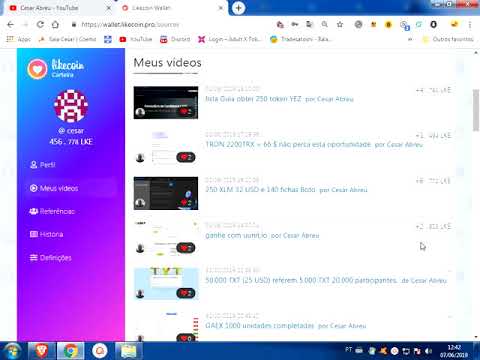Open Referências in the sidebar
The image size is (480, 360).
coord(52,211)
